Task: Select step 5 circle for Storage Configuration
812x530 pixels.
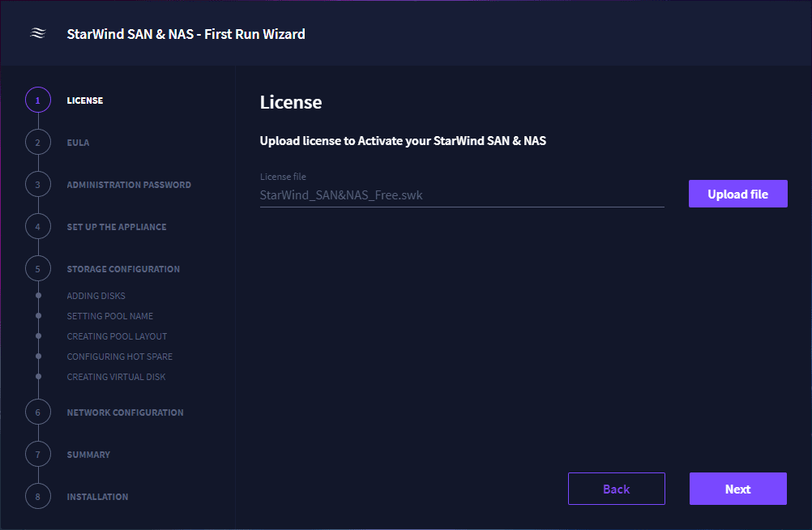Action: (38, 268)
